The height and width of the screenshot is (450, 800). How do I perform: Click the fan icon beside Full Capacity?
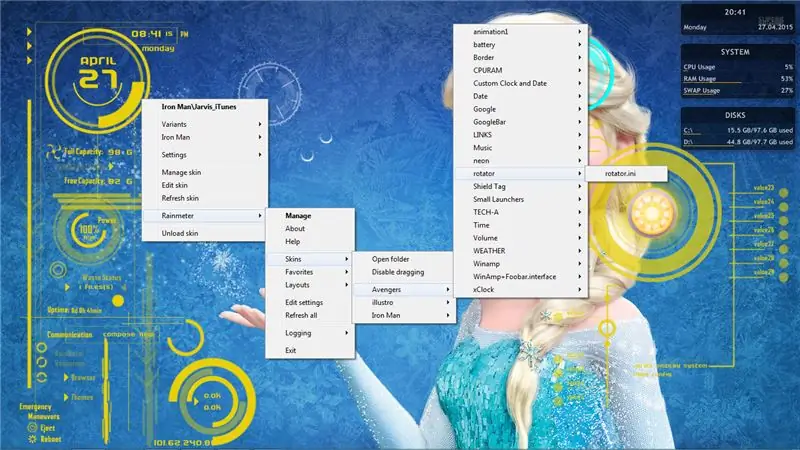53,152
